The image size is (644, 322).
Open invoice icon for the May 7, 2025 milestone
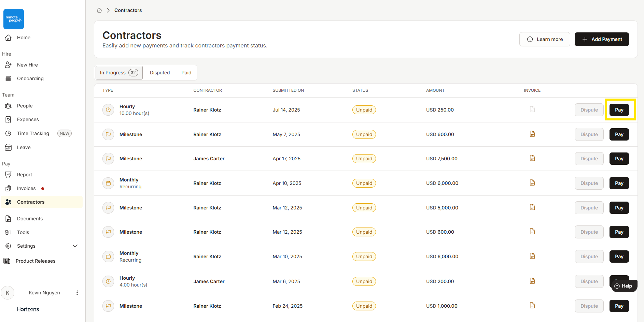pos(532,134)
